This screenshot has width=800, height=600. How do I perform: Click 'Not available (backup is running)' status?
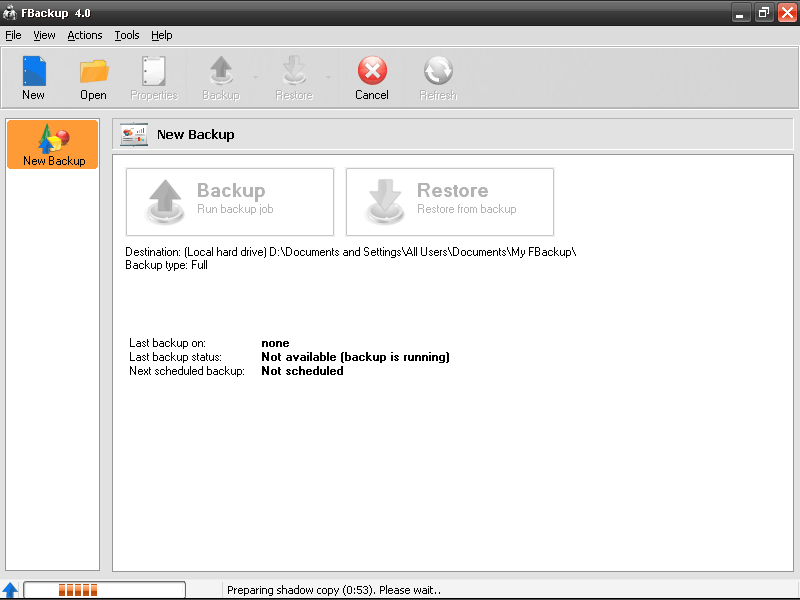click(x=356, y=357)
